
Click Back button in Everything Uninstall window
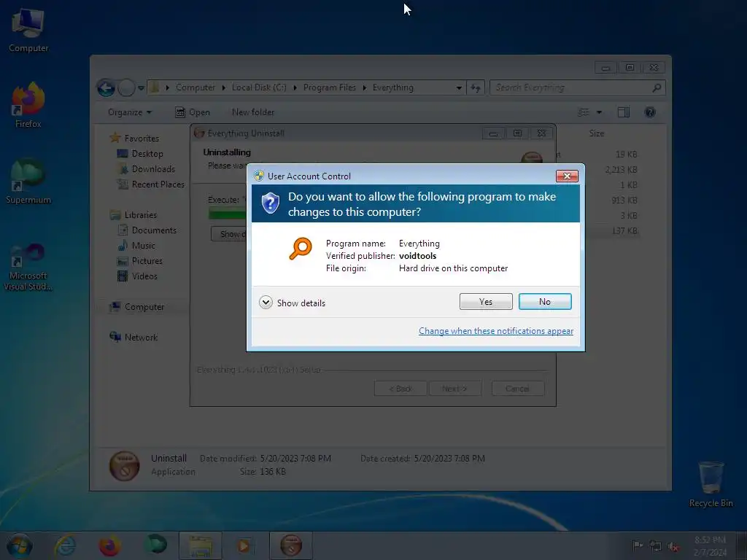click(400, 389)
